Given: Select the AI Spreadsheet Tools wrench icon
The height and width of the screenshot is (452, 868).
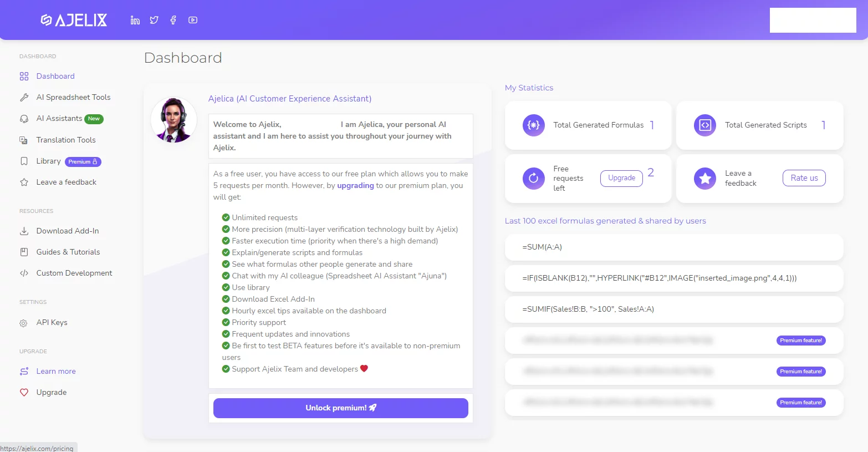Looking at the screenshot, I should coord(24,97).
